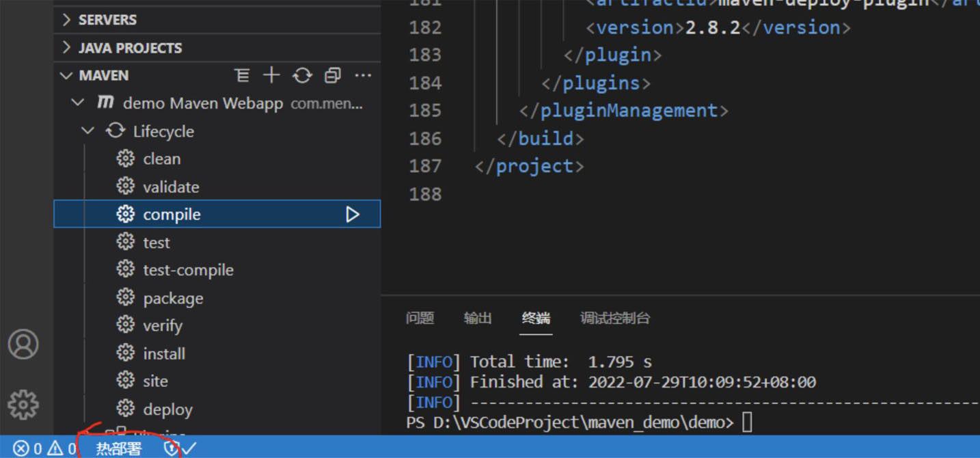Open the Accounts menu in activity bar
This screenshot has height=458, width=980.
[23, 344]
